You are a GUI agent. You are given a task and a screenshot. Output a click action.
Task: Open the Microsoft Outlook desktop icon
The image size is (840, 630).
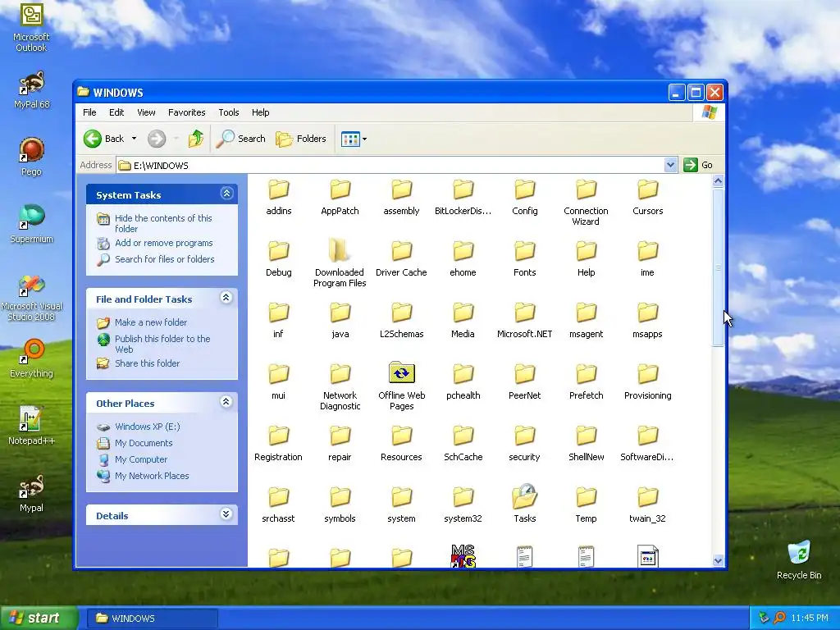tap(31, 27)
